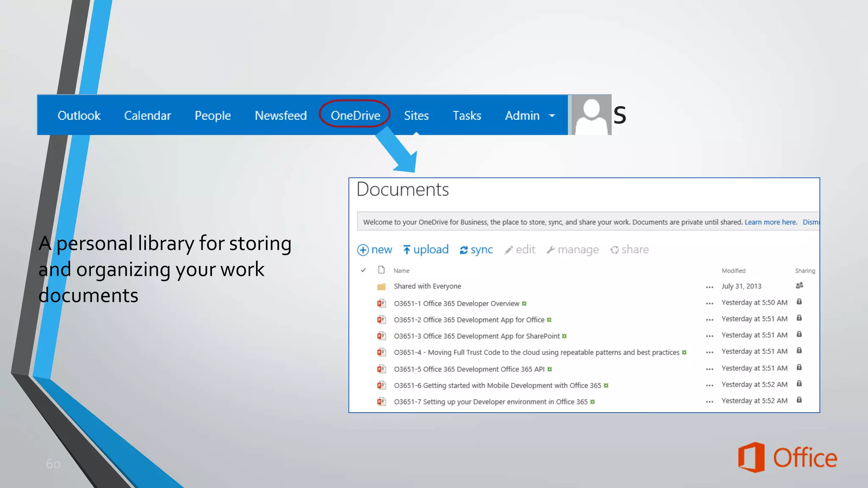Image resolution: width=868 pixels, height=488 pixels.
Task: Click PowerPoint icon for O3651-1 file
Action: point(381,303)
